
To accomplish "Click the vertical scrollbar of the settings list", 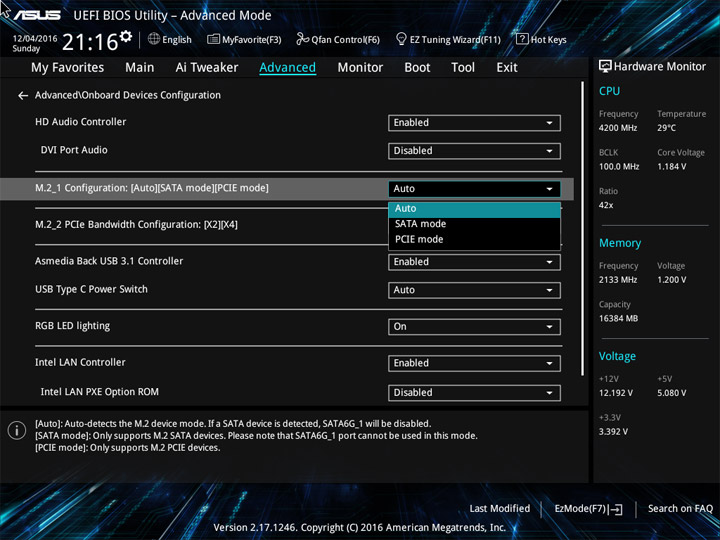I will pyautogui.click(x=583, y=228).
